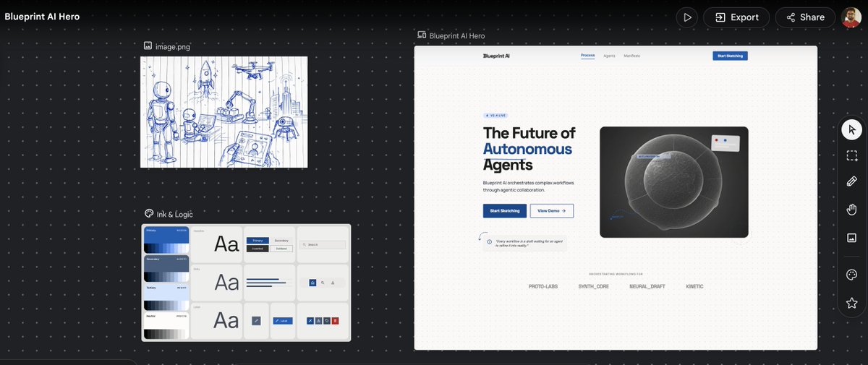Select the blue progress bars card

coord(269,283)
